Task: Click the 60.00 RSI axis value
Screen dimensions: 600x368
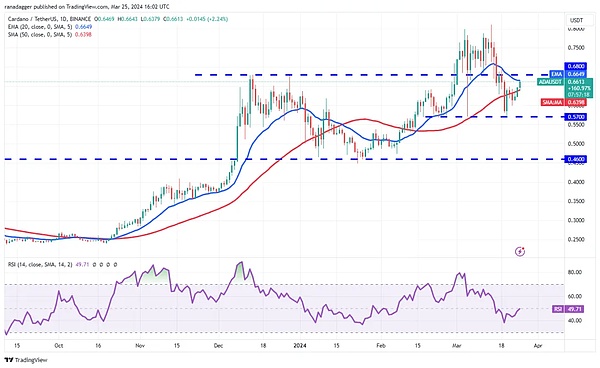Action: [575, 296]
